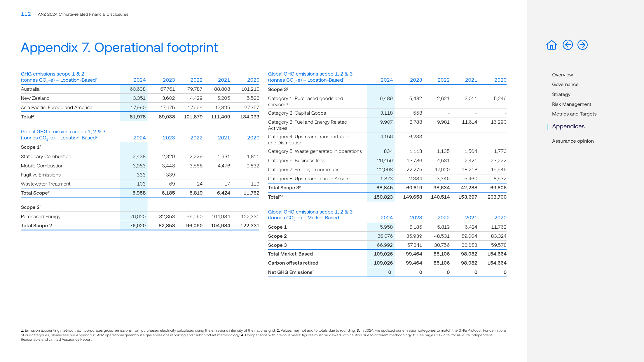
Task: Select Australia 2024 value 60,638
Action: (x=137, y=89)
